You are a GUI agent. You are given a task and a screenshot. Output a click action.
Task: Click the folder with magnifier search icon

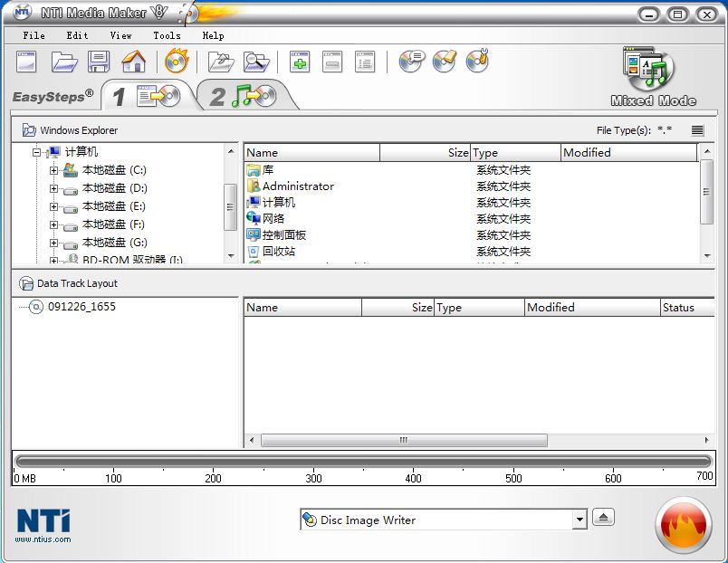256,62
